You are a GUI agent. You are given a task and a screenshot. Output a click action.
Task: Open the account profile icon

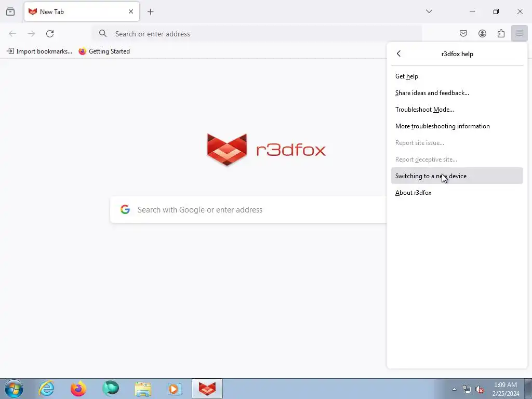point(482,33)
